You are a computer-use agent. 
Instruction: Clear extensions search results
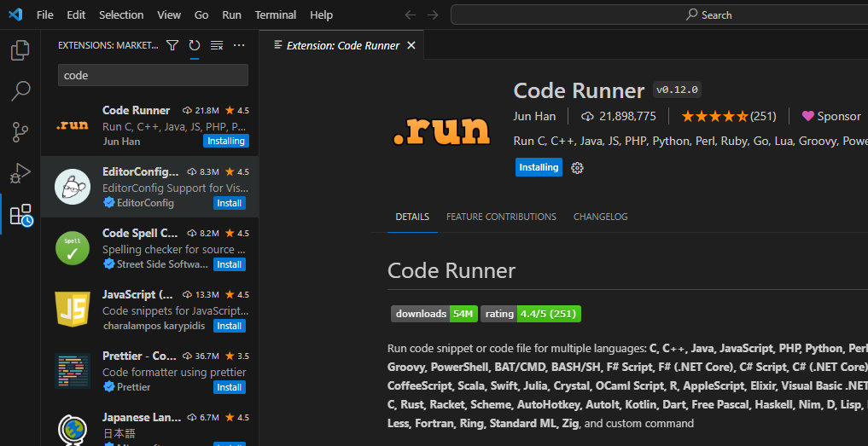(x=217, y=45)
